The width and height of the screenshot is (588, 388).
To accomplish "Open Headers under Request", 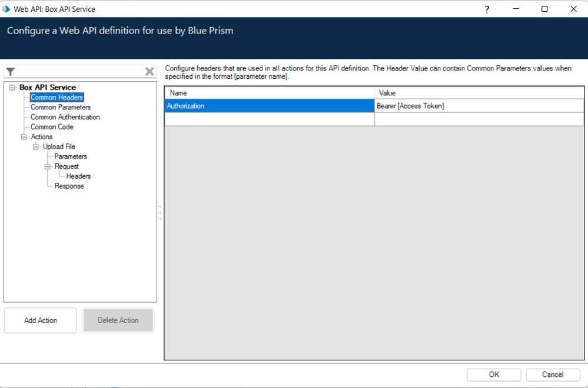I will pyautogui.click(x=78, y=176).
